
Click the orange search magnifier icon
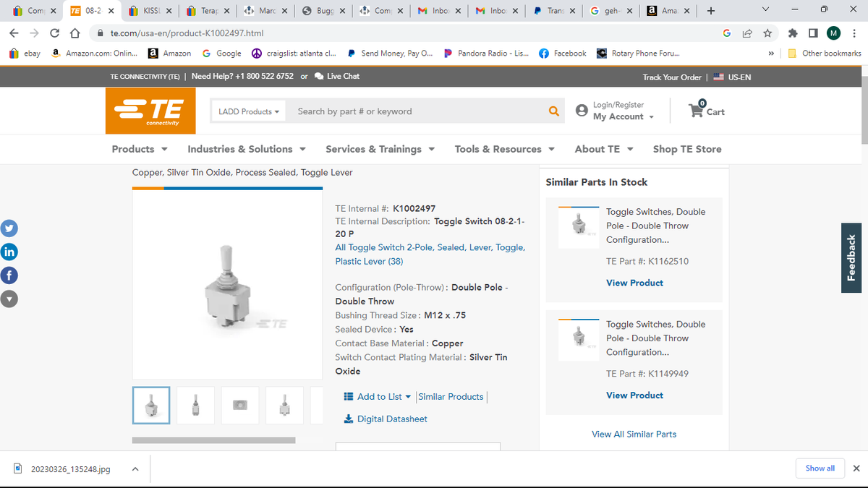coord(553,111)
